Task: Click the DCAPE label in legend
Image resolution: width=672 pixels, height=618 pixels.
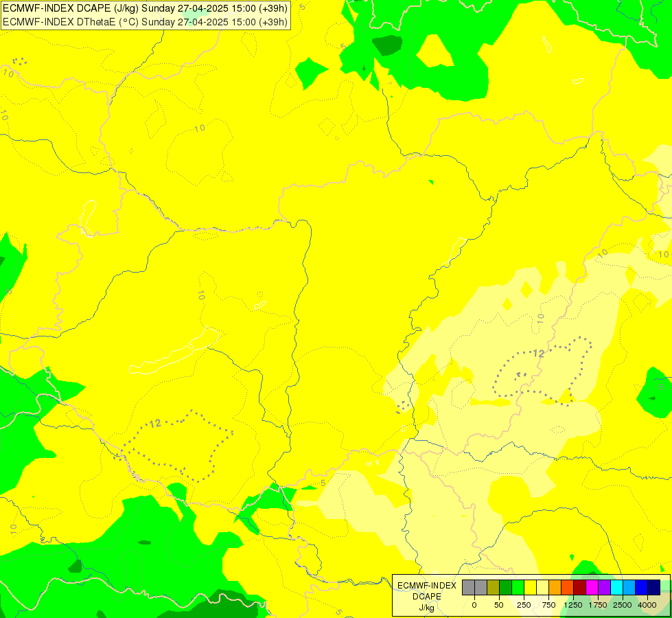Action: [427, 597]
